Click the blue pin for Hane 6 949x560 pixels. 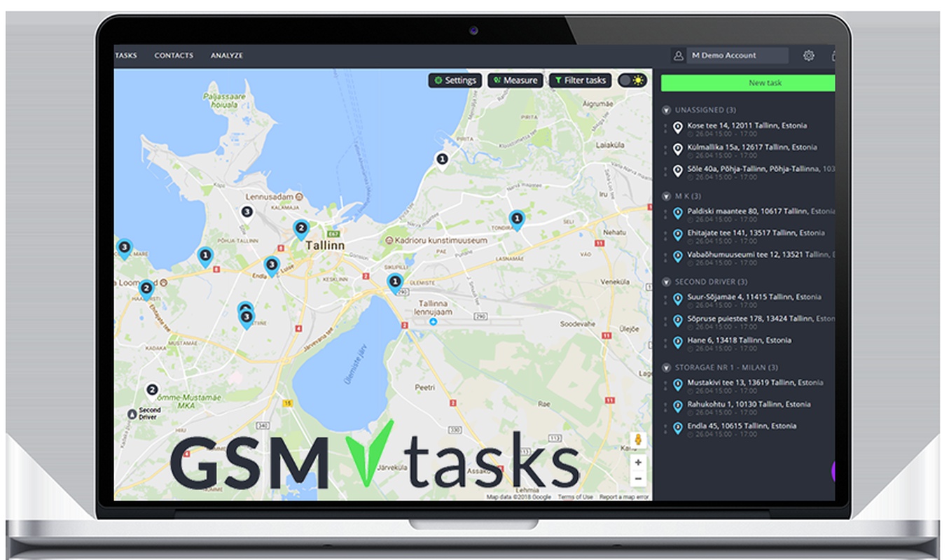coord(677,342)
